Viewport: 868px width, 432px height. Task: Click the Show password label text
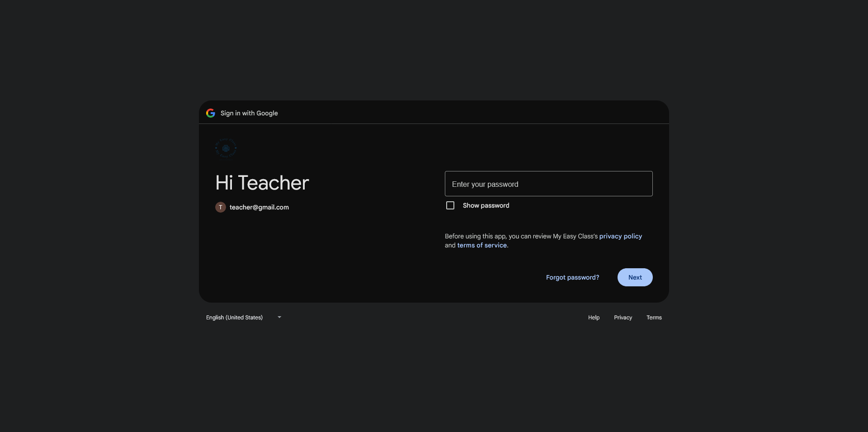tap(486, 205)
